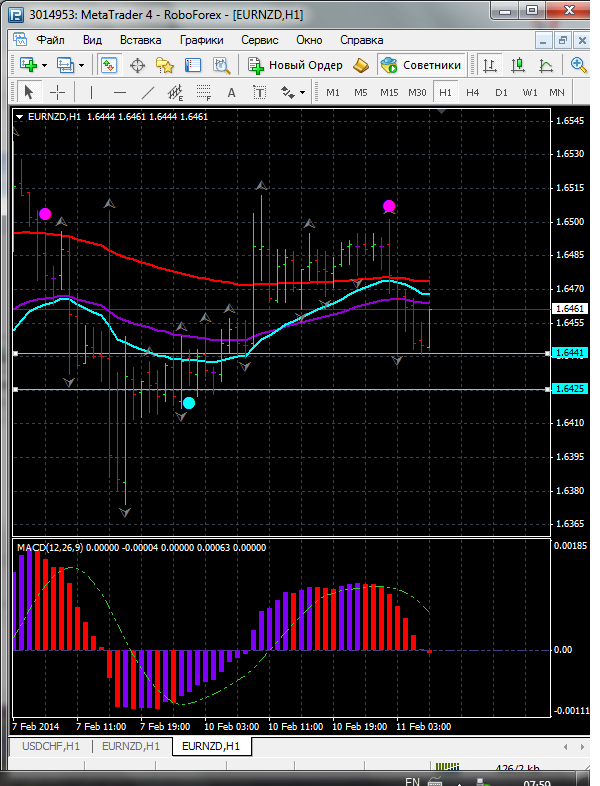Open the Strategy Tester magnifier icon
Viewport: 600px width, 786px height.
[221, 65]
